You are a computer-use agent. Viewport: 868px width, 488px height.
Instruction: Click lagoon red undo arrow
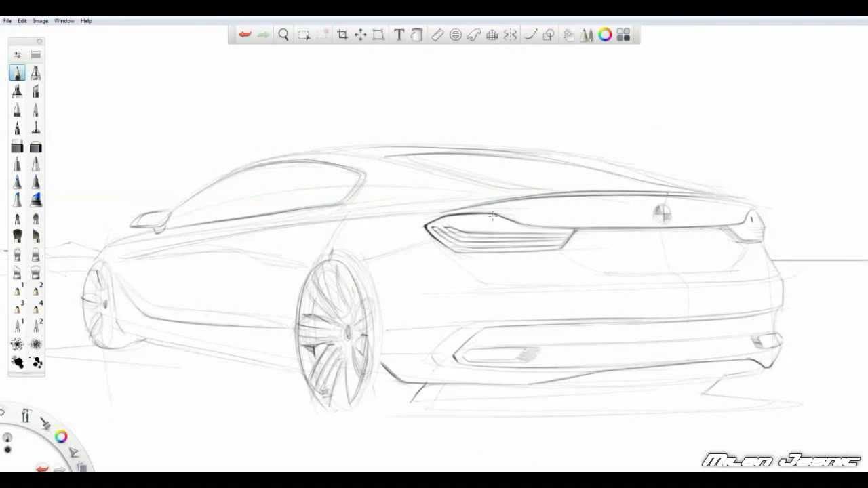[42, 468]
